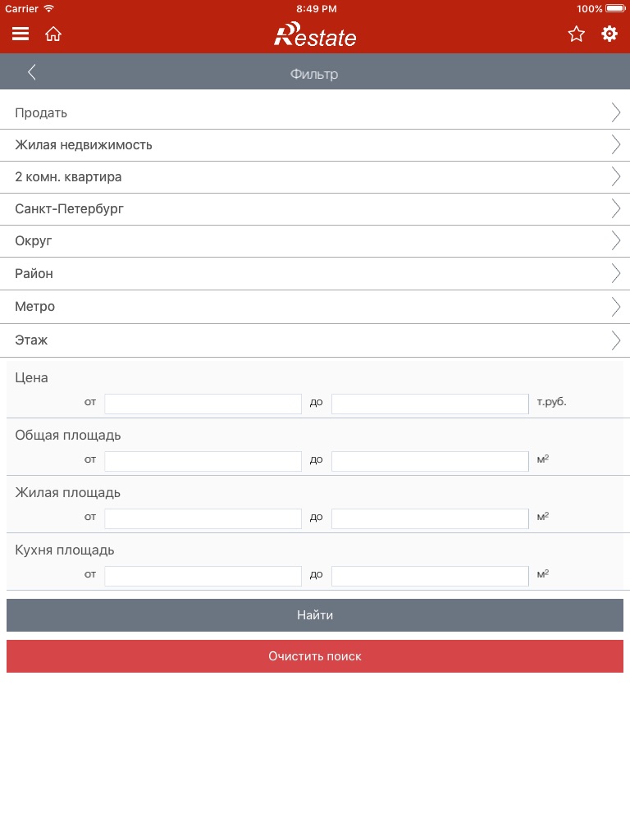Tap the Restate logo

click(x=315, y=34)
